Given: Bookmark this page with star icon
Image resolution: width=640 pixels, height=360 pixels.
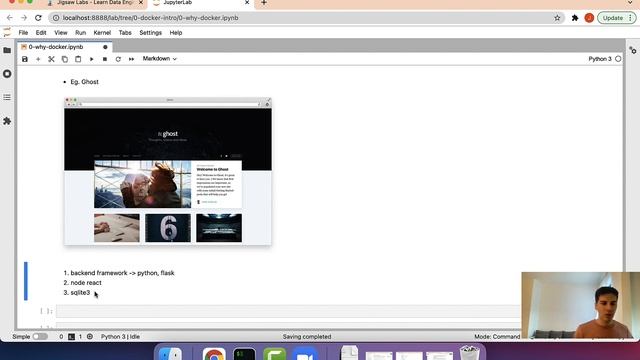Looking at the screenshot, I should click(557, 18).
